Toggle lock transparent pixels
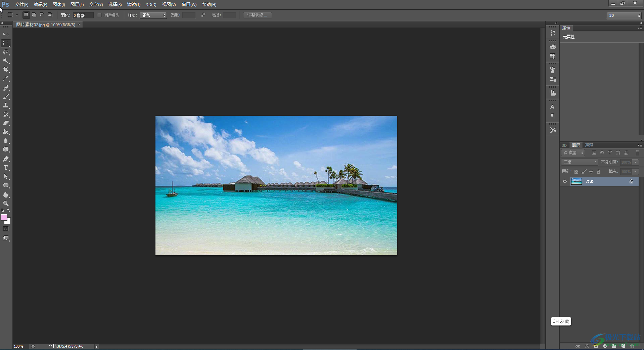 pos(577,172)
